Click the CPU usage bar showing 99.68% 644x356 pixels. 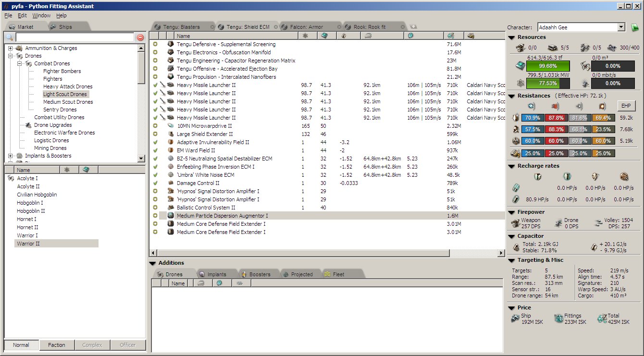coord(548,66)
